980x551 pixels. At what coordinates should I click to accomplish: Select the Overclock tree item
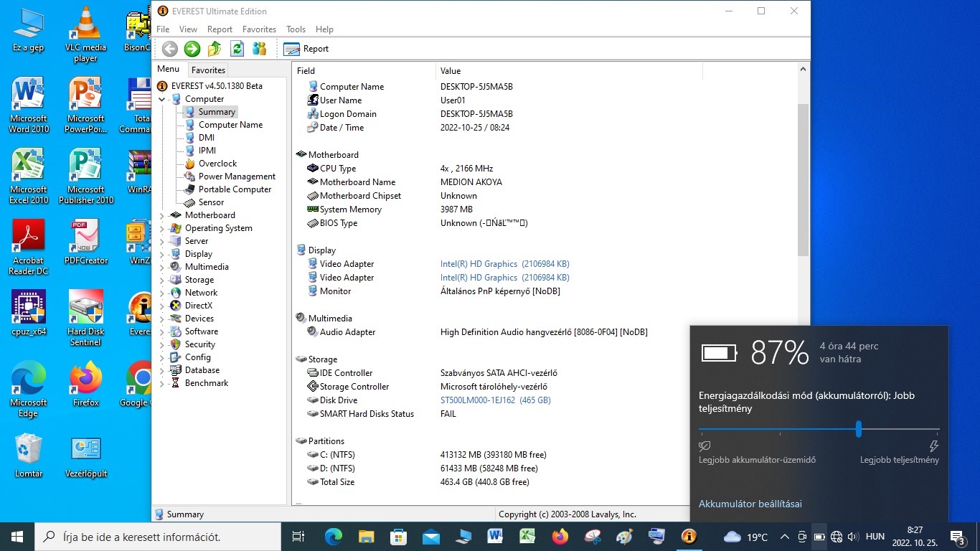click(217, 164)
